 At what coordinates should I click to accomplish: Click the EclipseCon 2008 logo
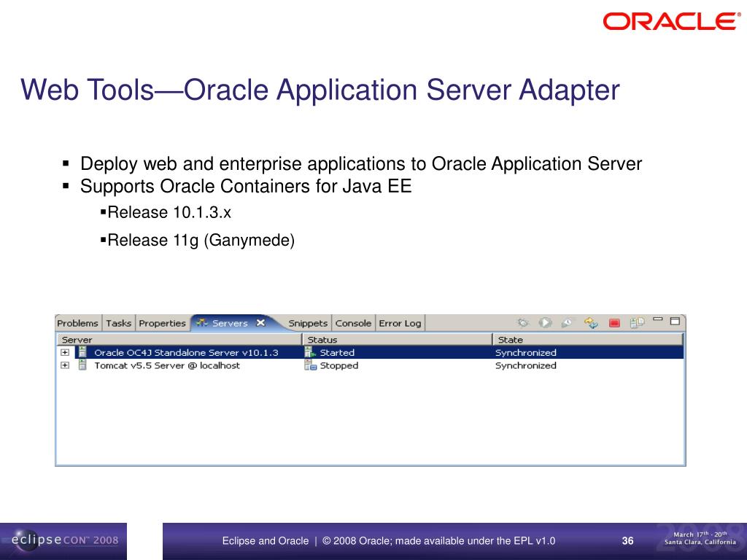pyautogui.click(x=64, y=541)
